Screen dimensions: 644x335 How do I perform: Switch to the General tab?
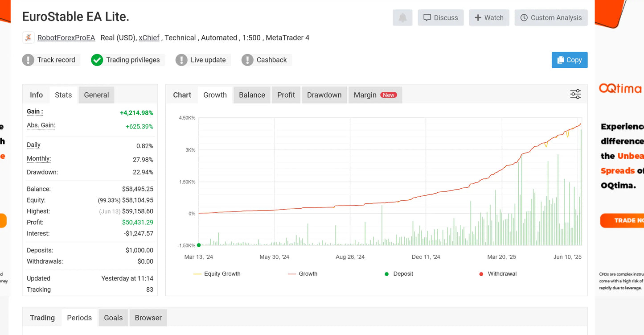[96, 95]
